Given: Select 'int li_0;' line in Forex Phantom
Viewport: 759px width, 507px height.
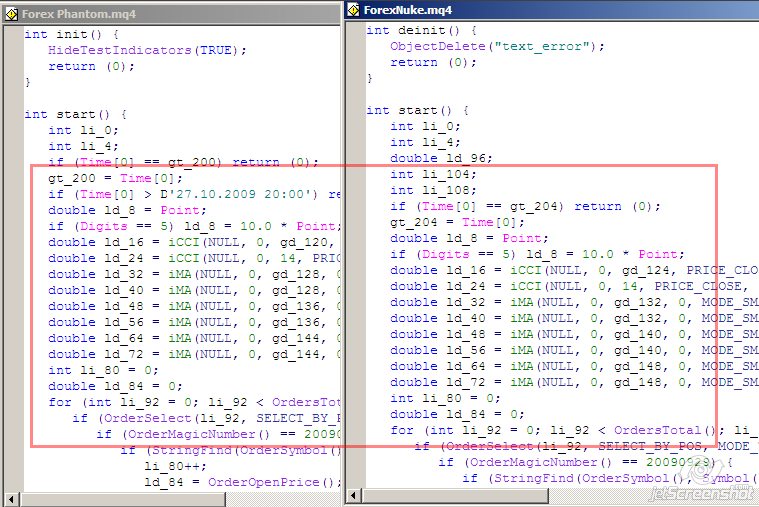Looking at the screenshot, I should (83, 130).
